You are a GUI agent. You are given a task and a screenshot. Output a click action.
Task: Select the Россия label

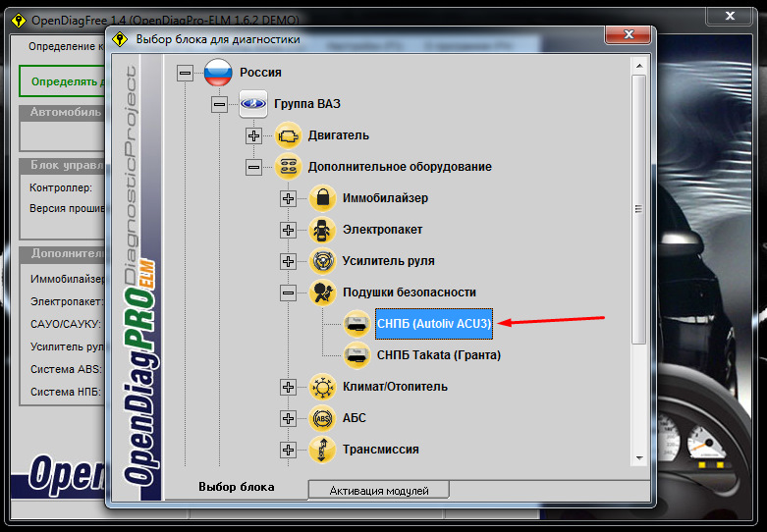[260, 73]
